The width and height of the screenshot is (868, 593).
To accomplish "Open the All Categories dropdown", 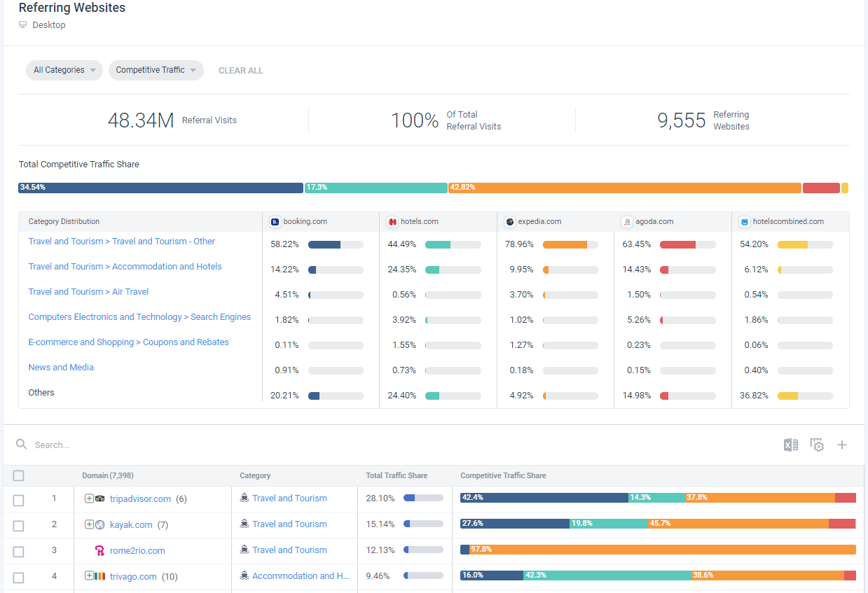I will [64, 70].
